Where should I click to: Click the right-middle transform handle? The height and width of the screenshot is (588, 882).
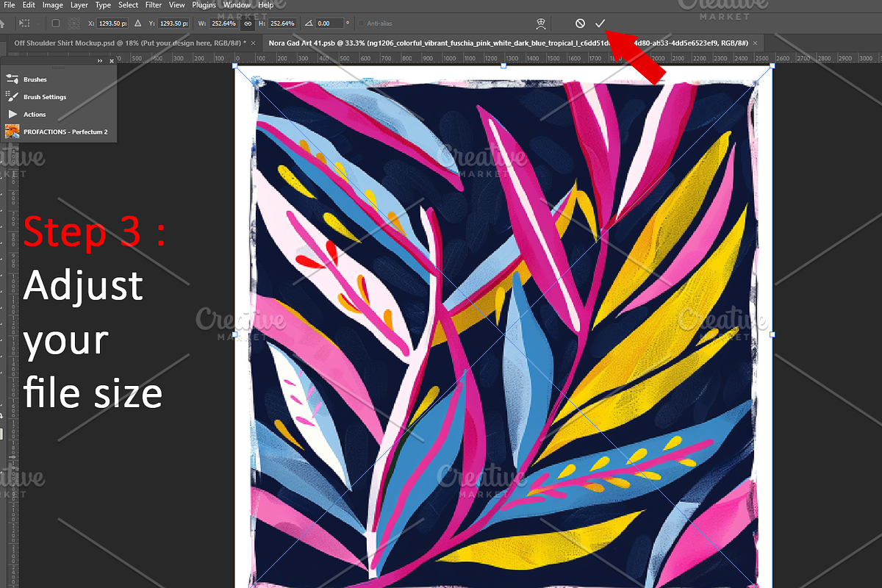pos(772,334)
